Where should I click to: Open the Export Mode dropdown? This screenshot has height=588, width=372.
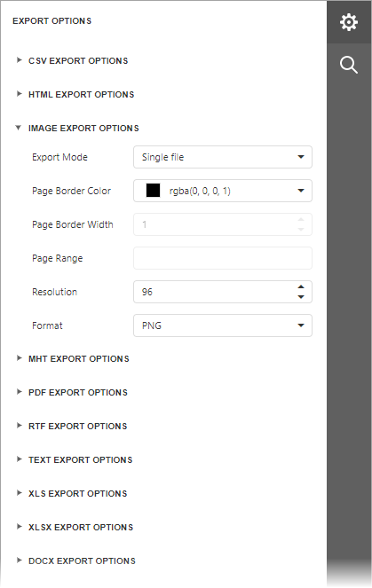tap(223, 157)
